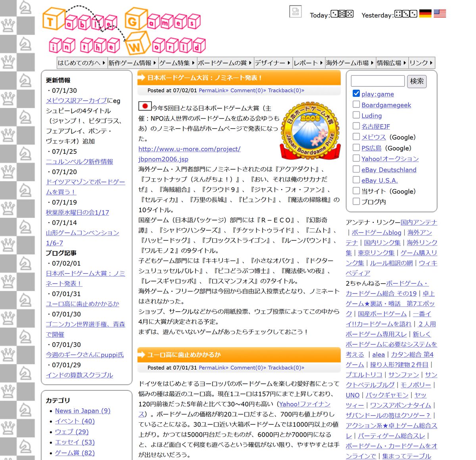Open the モノポリー link
Viewport: 476px width, 460px height.
pyautogui.click(x=416, y=385)
